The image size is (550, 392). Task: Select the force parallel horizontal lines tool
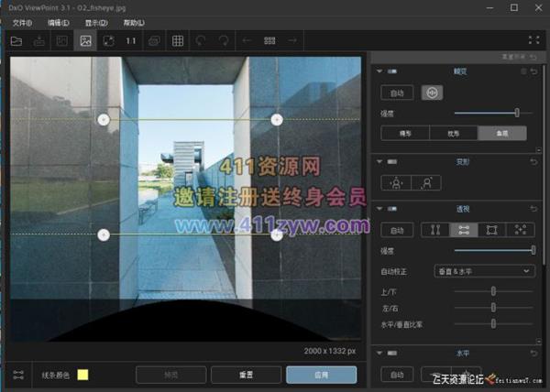464,230
